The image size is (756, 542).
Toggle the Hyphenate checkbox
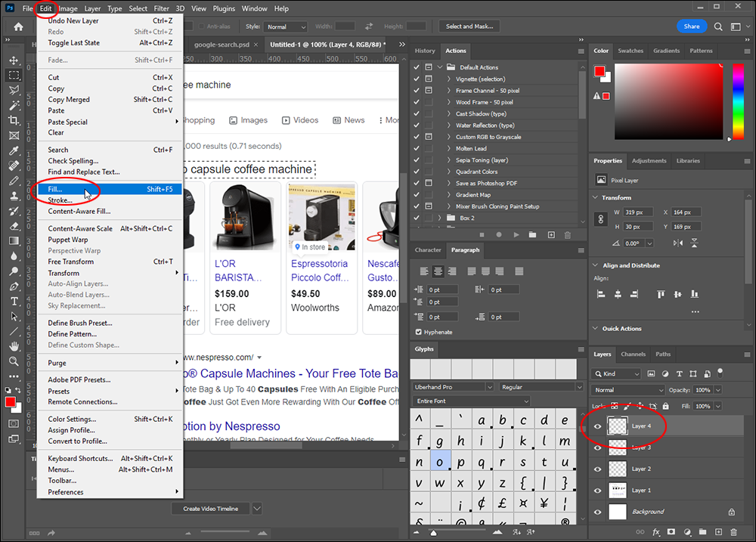[419, 332]
